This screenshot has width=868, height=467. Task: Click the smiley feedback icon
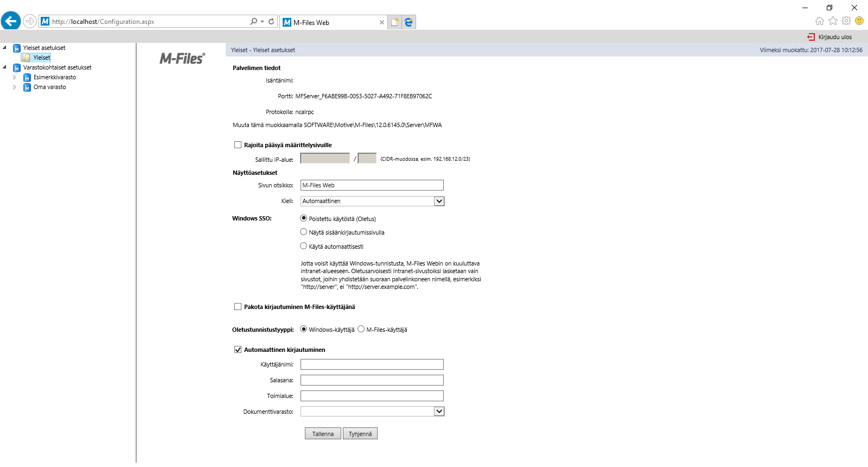[859, 21]
